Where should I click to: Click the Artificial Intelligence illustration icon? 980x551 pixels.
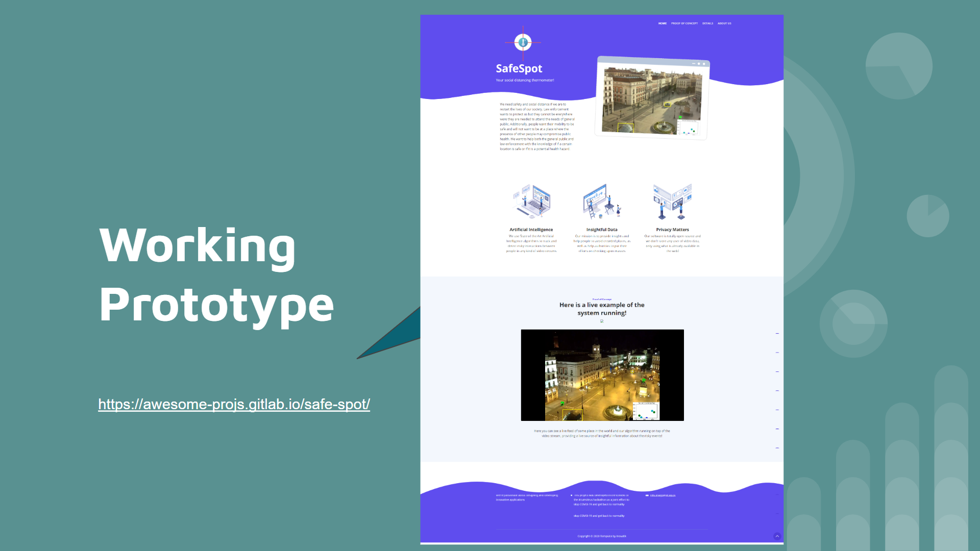[x=531, y=202]
